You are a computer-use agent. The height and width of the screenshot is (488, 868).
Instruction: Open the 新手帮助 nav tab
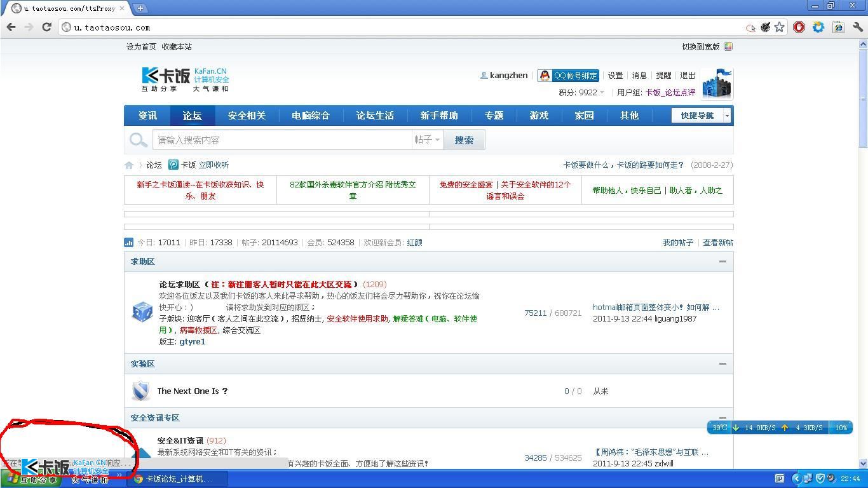(x=439, y=115)
